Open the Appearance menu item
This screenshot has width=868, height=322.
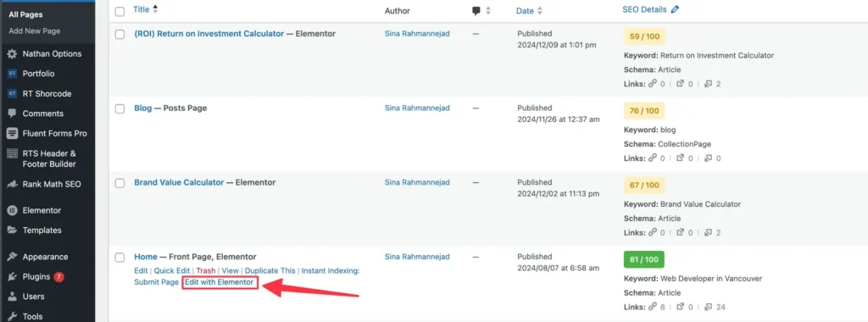click(x=46, y=257)
